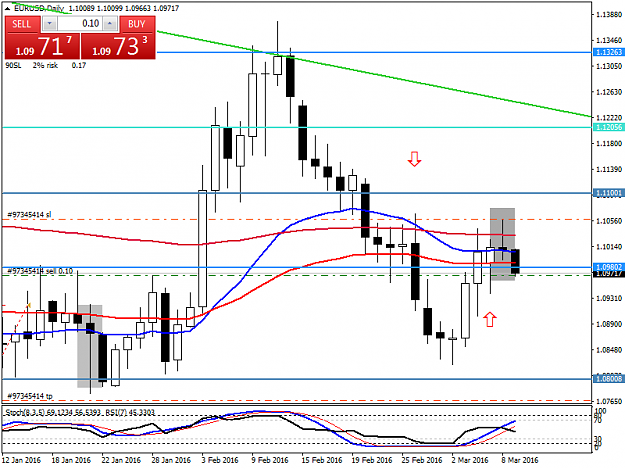The height and width of the screenshot is (469, 625).
Task: Click the 12 Jan 2016 date label
Action: 21,460
